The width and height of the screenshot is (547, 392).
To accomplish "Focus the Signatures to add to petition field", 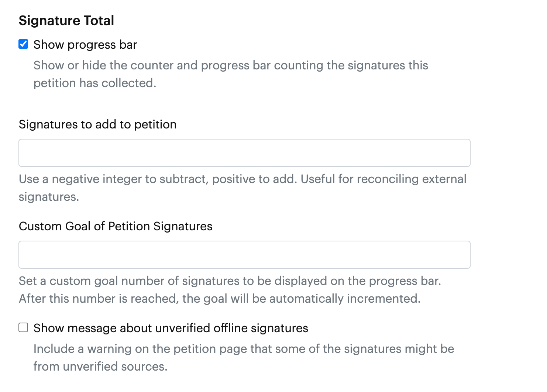I will click(x=244, y=153).
